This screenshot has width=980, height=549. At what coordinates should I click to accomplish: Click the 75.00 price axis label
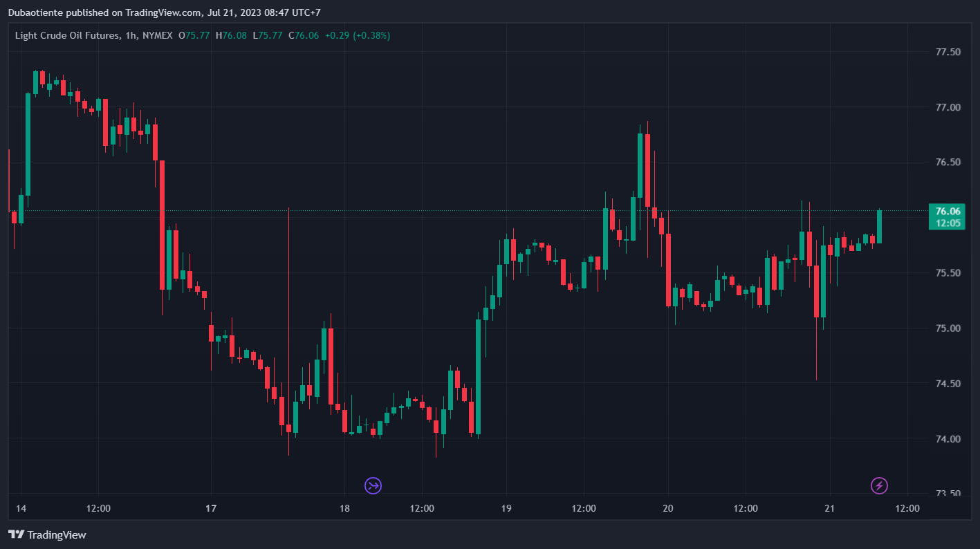tap(947, 328)
